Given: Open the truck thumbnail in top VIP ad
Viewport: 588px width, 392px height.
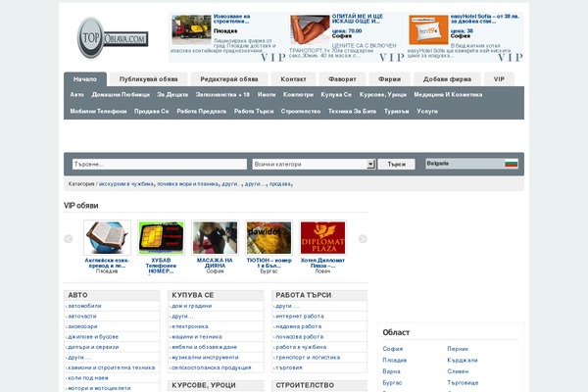Looking at the screenshot, I should [191, 29].
